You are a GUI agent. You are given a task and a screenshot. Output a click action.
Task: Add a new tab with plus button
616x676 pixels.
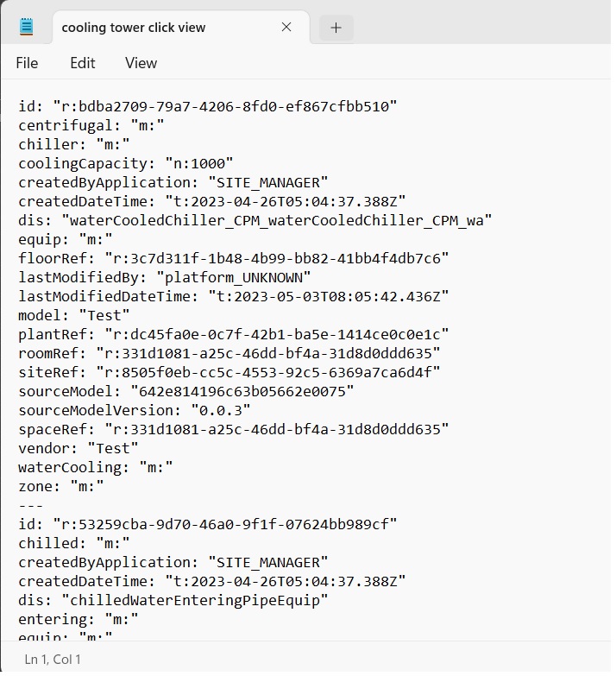pos(336,28)
